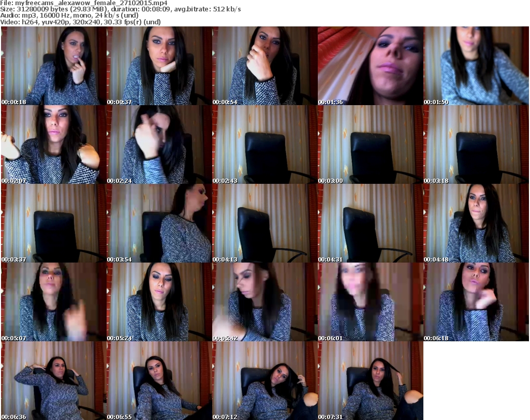Select the thumbnail timestamped 00:00:37
This screenshot has width=530, height=420.
pyautogui.click(x=159, y=66)
